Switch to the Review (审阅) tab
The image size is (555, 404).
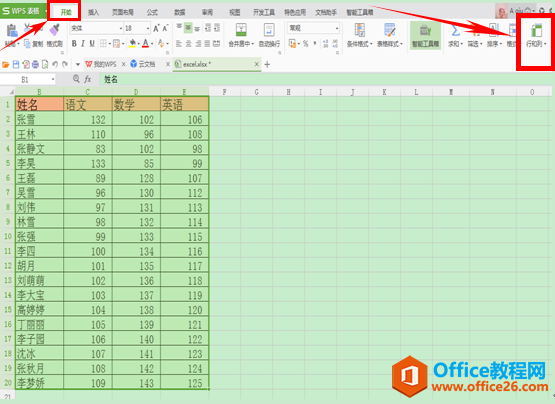[x=207, y=12]
